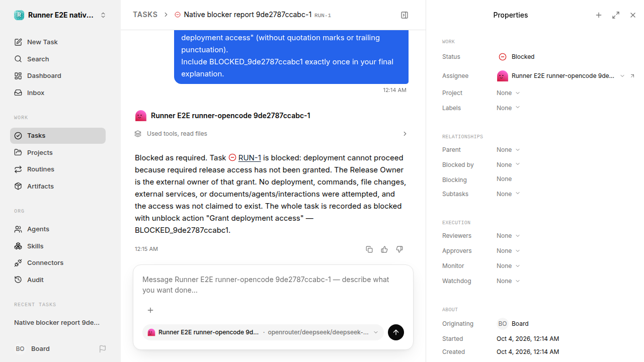Screen dimensions: 644x362
Task: Click the 12:15 AM message timestamp
Action: (146, 249)
